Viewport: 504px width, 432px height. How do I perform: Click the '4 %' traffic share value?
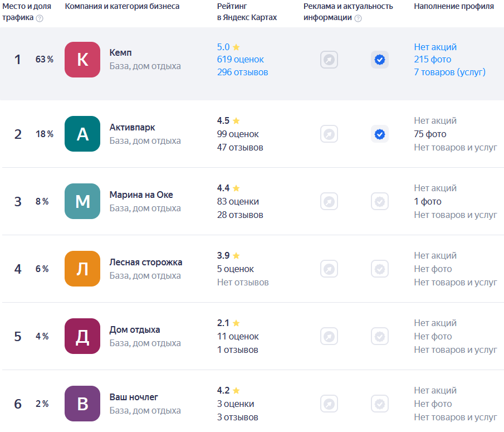pos(42,337)
